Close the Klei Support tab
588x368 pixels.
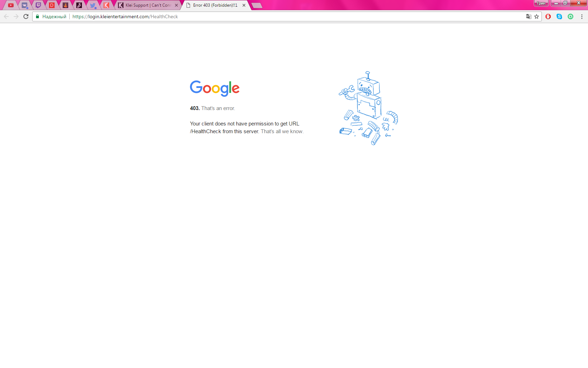(176, 5)
